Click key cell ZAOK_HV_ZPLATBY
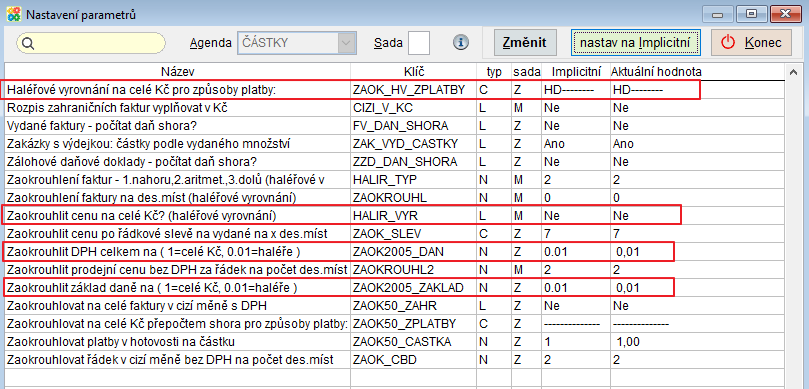 pyautogui.click(x=414, y=90)
